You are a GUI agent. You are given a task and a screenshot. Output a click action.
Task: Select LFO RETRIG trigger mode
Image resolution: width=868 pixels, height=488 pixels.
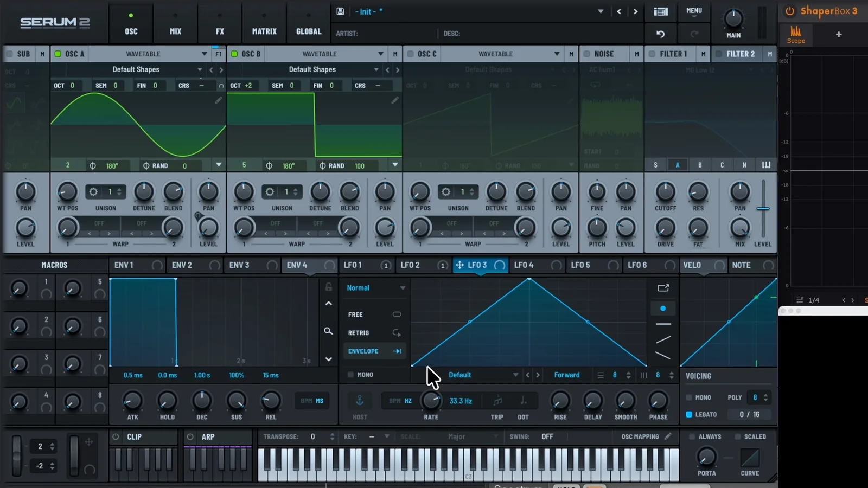(x=374, y=333)
